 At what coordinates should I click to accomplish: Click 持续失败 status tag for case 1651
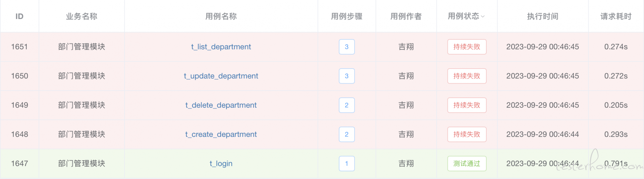tap(467, 47)
